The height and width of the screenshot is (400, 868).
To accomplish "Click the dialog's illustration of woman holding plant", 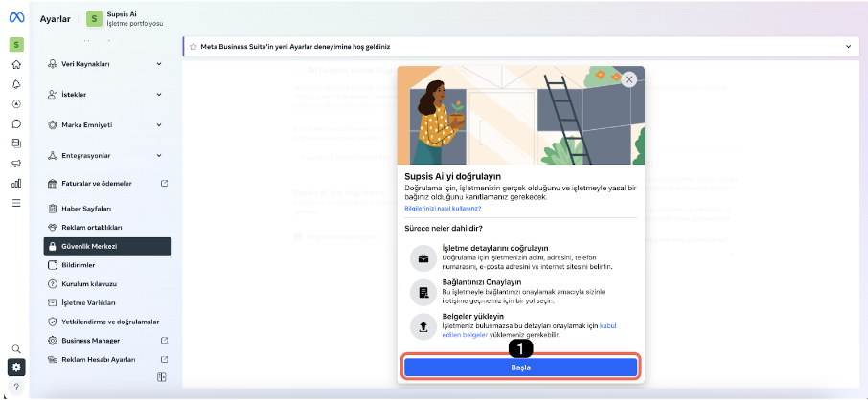I will click(521, 115).
